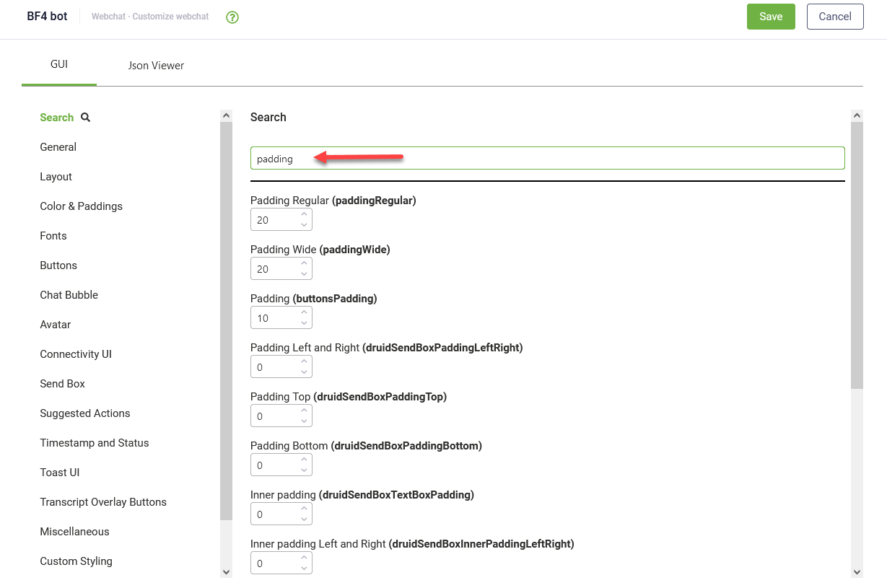
Task: Click the green help question mark icon
Action: [232, 16]
